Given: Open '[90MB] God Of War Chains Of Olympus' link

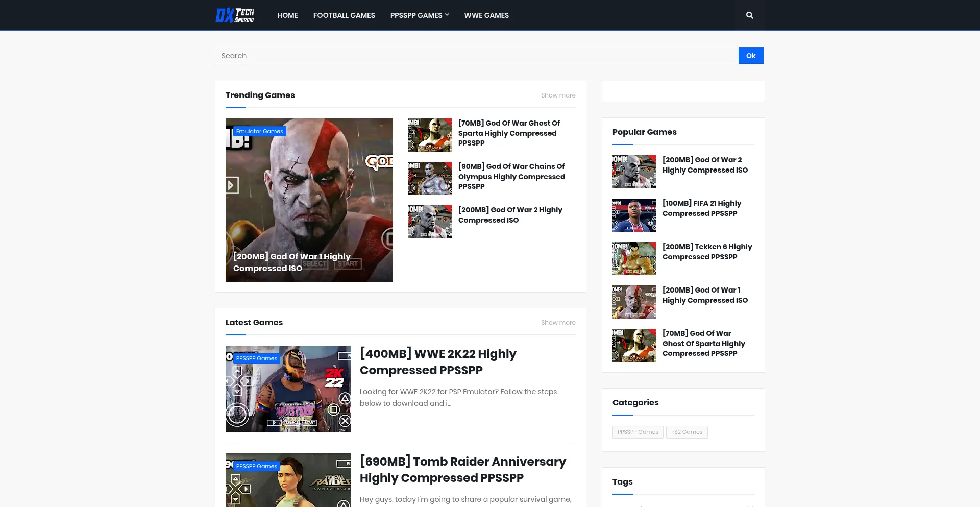Looking at the screenshot, I should click(511, 176).
